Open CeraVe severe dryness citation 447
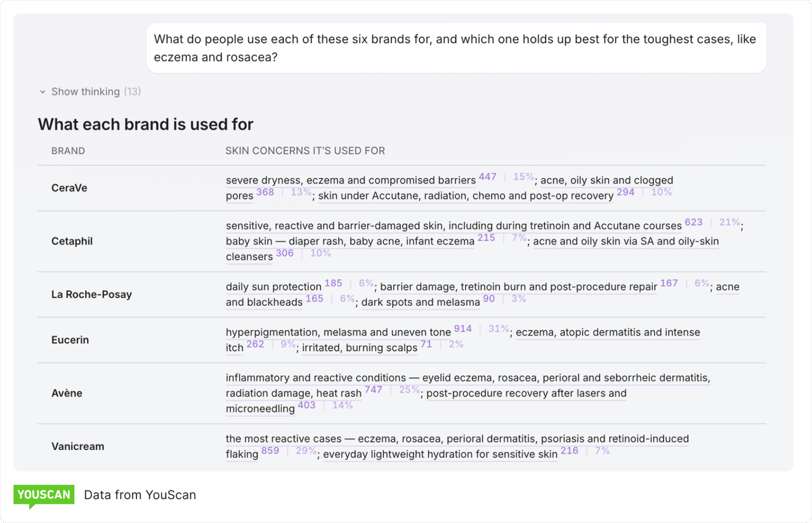Viewport: 812px width, 523px height. [x=487, y=177]
